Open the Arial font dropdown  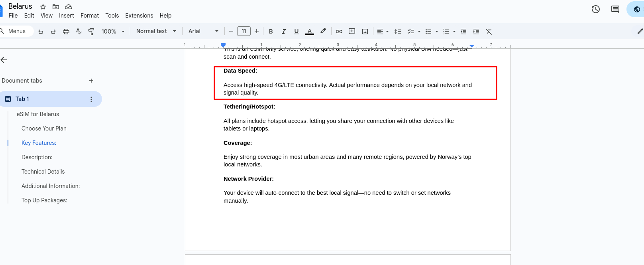pos(203,31)
